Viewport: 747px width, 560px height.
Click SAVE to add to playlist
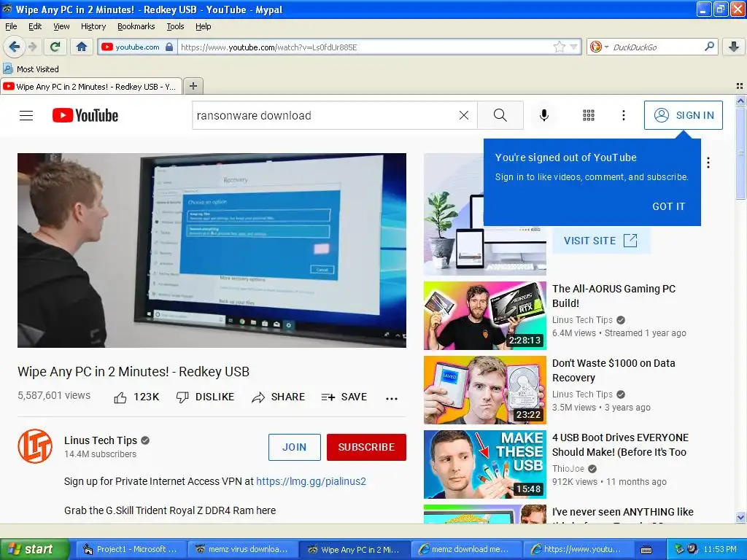[344, 397]
